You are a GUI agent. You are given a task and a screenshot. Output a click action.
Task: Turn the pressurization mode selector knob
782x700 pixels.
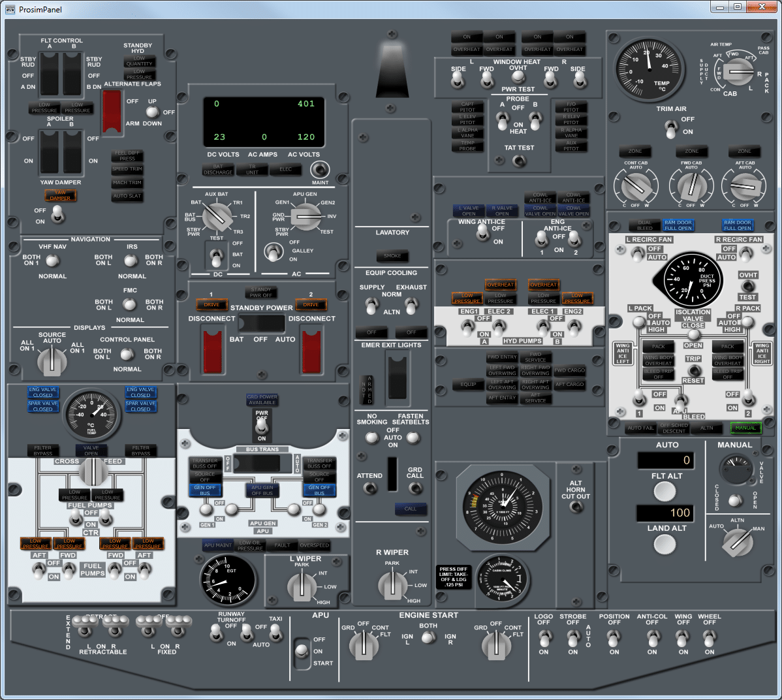[738, 540]
